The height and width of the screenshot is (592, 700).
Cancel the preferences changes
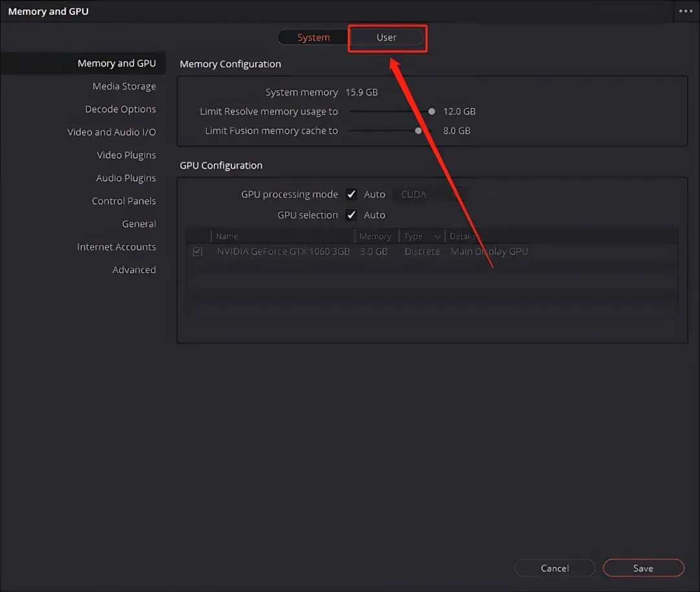click(x=554, y=568)
